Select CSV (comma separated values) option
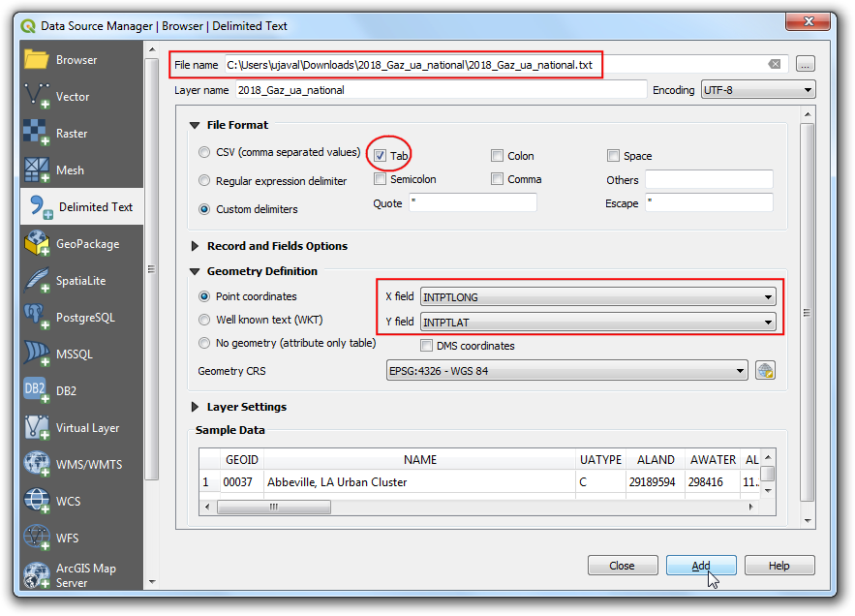The height and width of the screenshot is (616, 855). coord(204,152)
